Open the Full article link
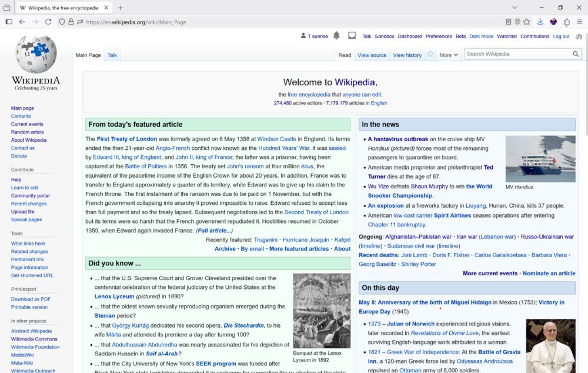The width and height of the screenshot is (588, 373). point(214,231)
